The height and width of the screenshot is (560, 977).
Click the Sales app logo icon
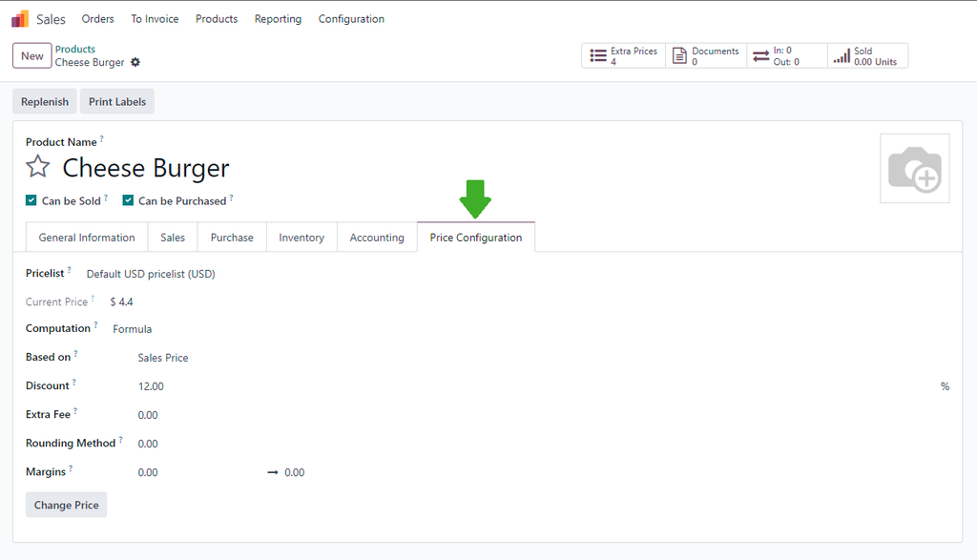point(20,19)
